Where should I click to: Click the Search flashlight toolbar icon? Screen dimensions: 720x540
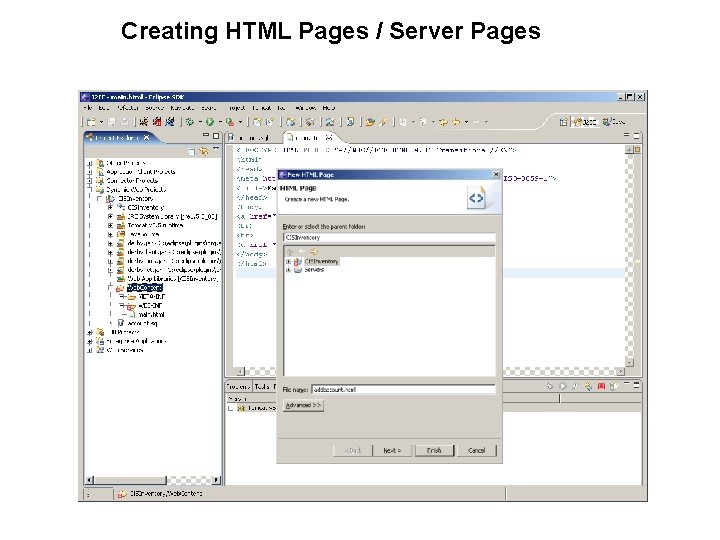(382, 122)
